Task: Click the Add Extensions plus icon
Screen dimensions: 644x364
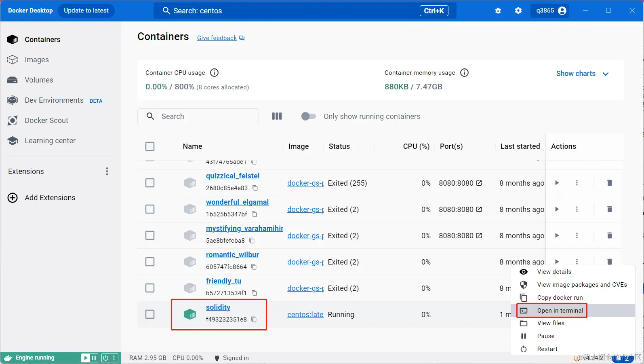Action: tap(13, 198)
